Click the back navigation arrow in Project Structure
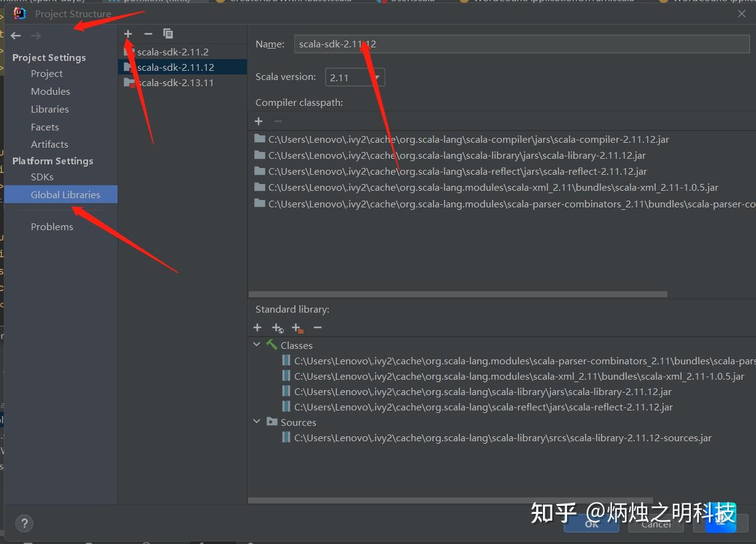The image size is (756, 544). click(x=15, y=36)
